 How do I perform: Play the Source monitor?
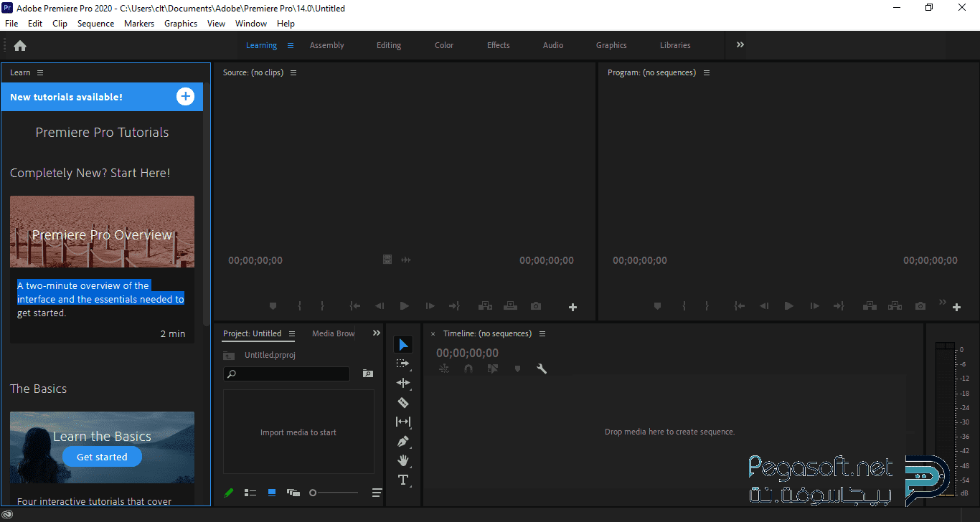405,306
